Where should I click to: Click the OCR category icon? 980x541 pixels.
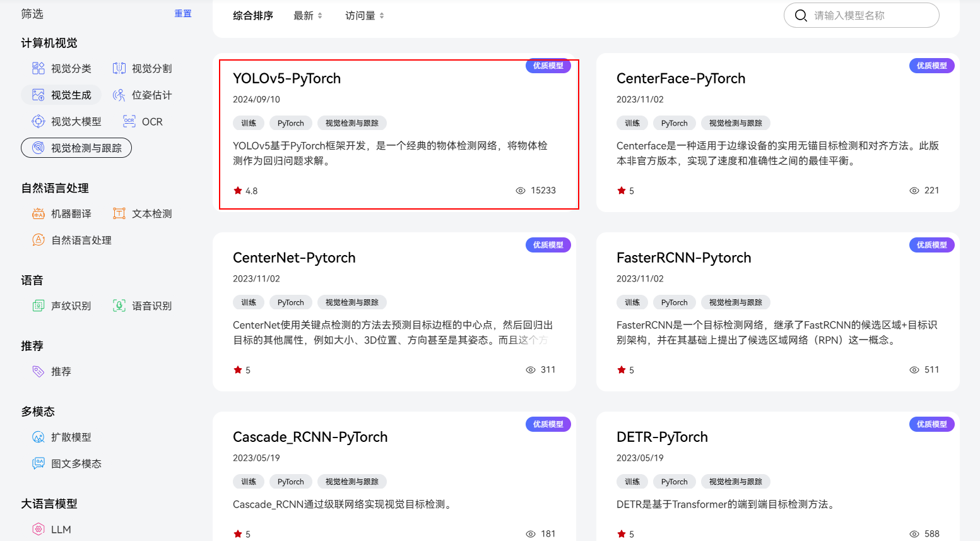129,121
